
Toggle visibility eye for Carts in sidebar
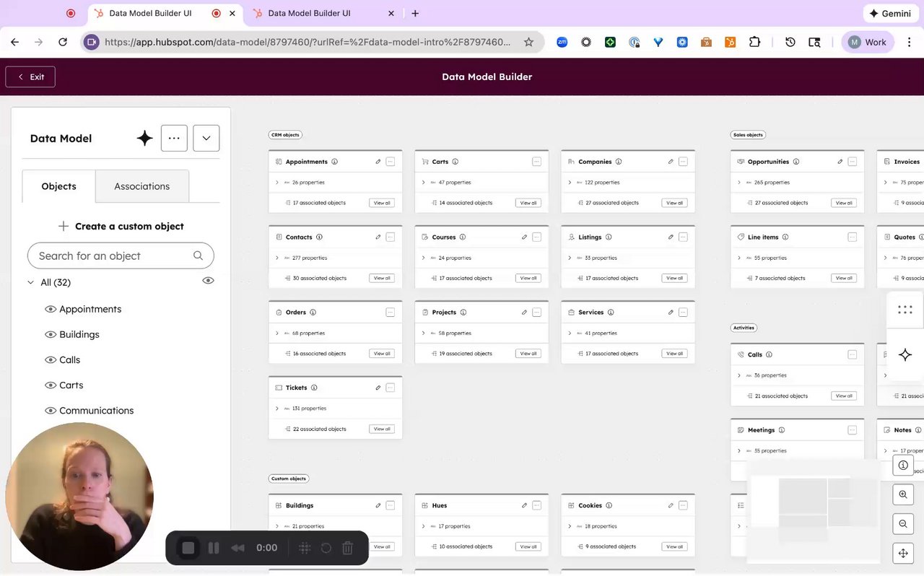51,385
